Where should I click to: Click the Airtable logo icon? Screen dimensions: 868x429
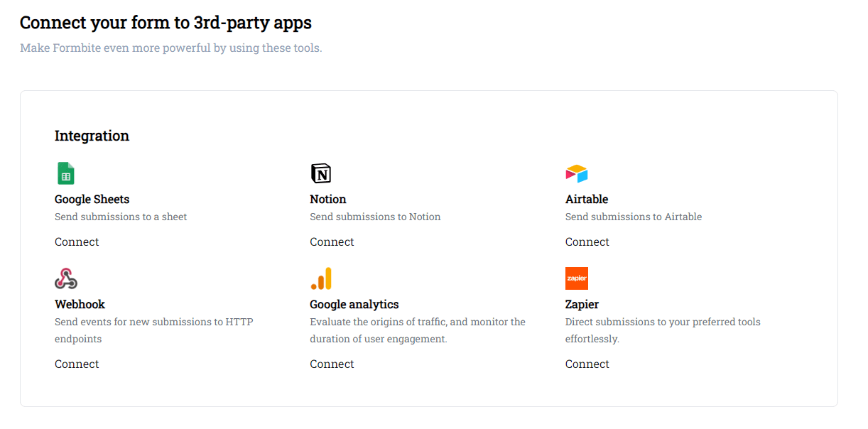(x=577, y=173)
